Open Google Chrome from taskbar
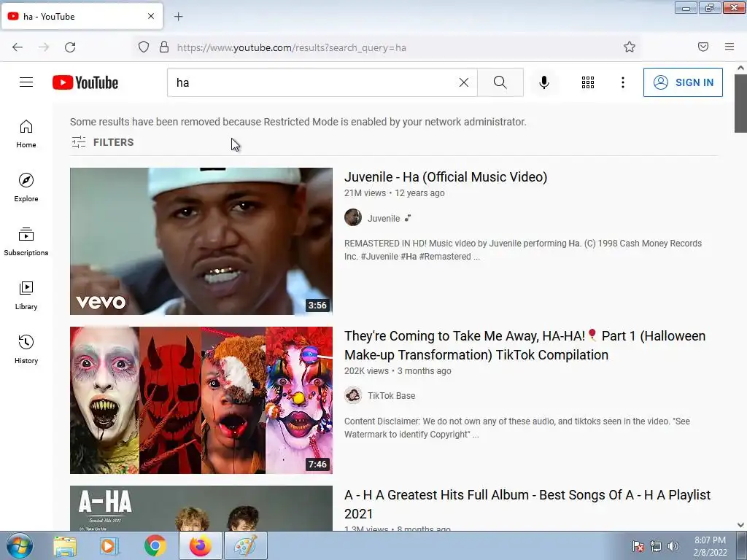The width and height of the screenshot is (747, 560). tap(155, 545)
